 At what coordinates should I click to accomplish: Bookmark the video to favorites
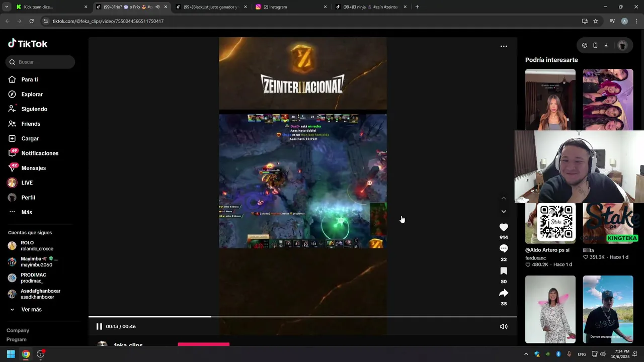click(504, 271)
